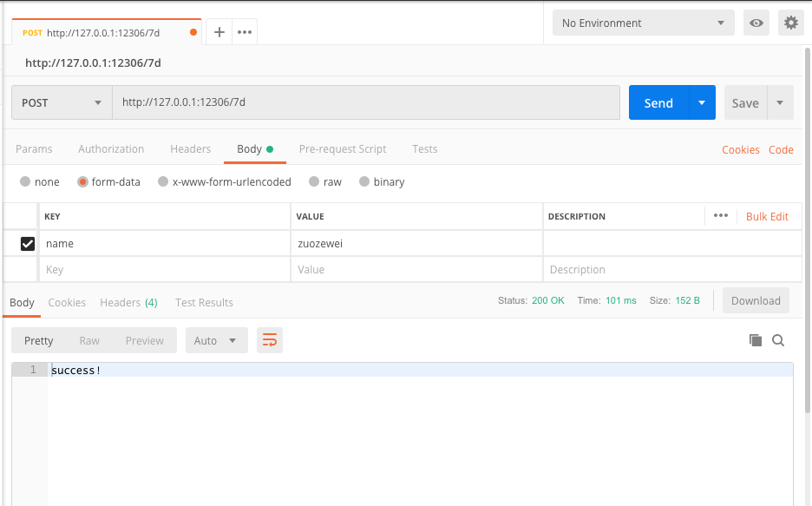Viewport: 812px width, 506px height.
Task: Switch response view to Pretty
Action: coord(39,340)
